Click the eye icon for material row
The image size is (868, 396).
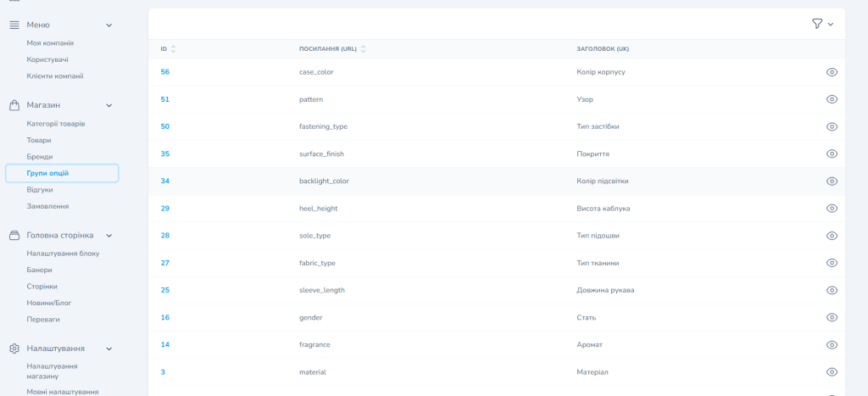(x=832, y=371)
